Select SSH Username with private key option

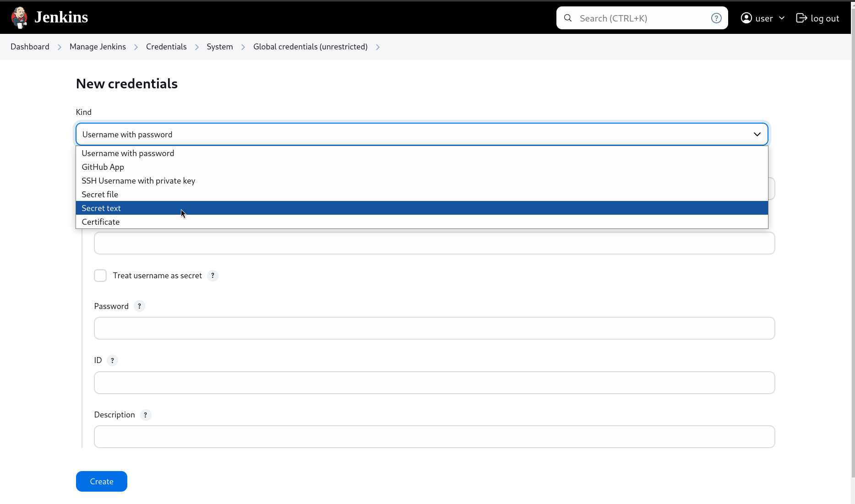click(138, 180)
